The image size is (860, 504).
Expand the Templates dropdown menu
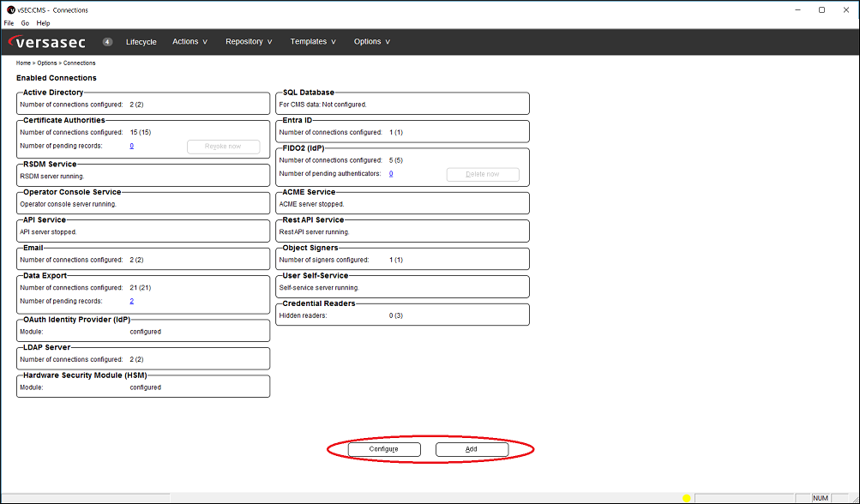click(x=313, y=42)
